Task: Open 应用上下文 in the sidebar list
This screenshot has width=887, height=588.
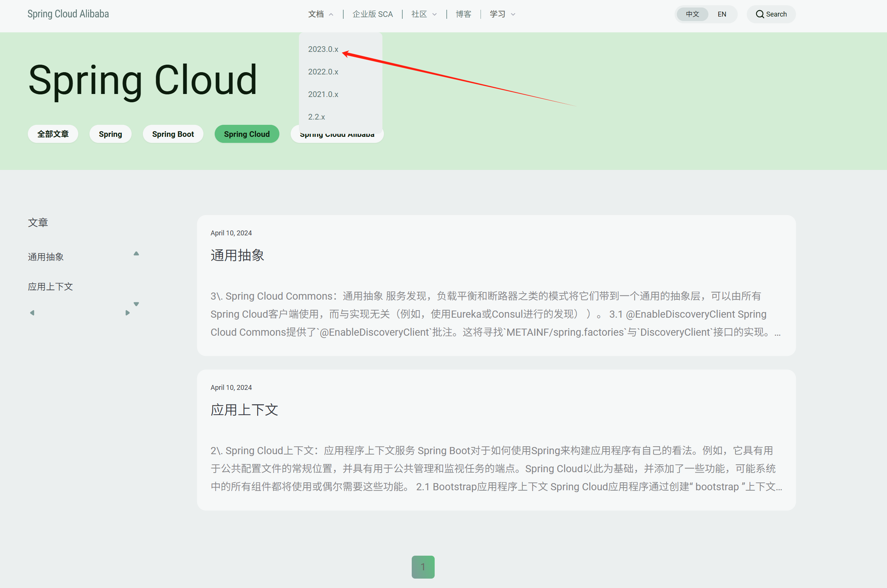Action: click(50, 286)
